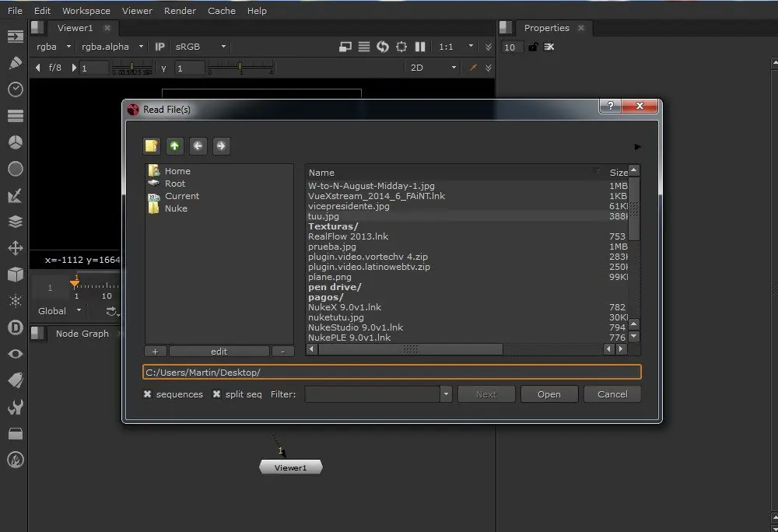
Task: Open the Color nodes wheel icon
Action: [16, 142]
